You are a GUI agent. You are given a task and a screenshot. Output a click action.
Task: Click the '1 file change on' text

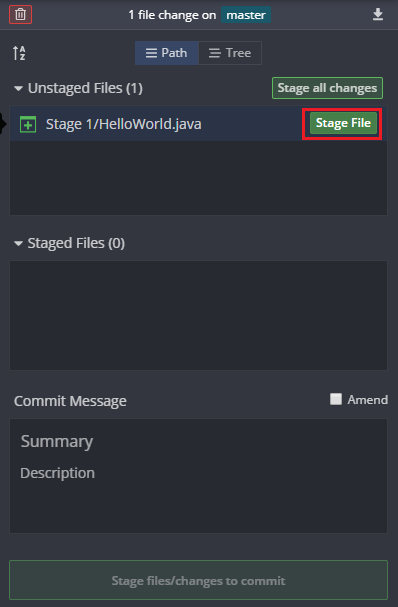172,15
